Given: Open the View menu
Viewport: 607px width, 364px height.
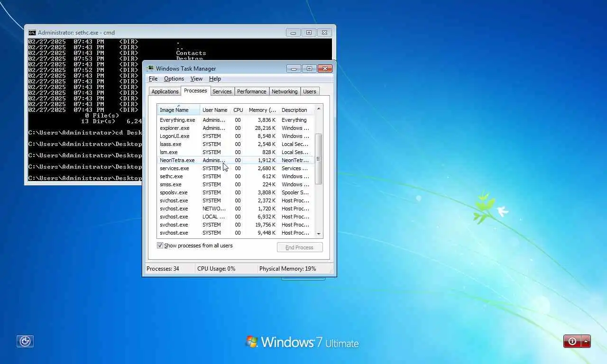Looking at the screenshot, I should [x=196, y=79].
